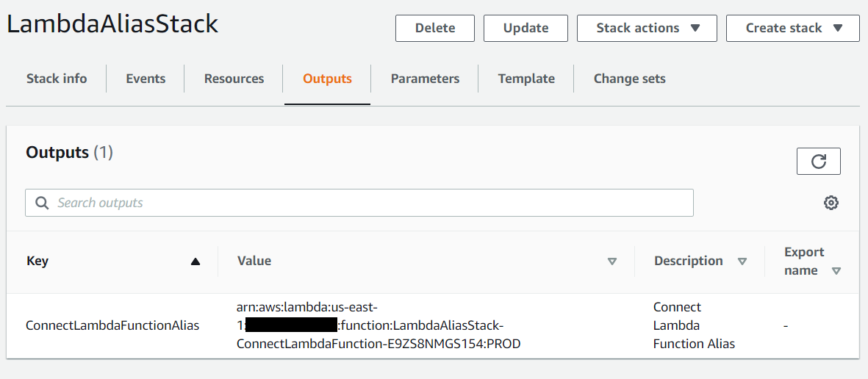Expand the Create stack dropdown
This screenshot has width=868, height=379.
click(x=793, y=28)
